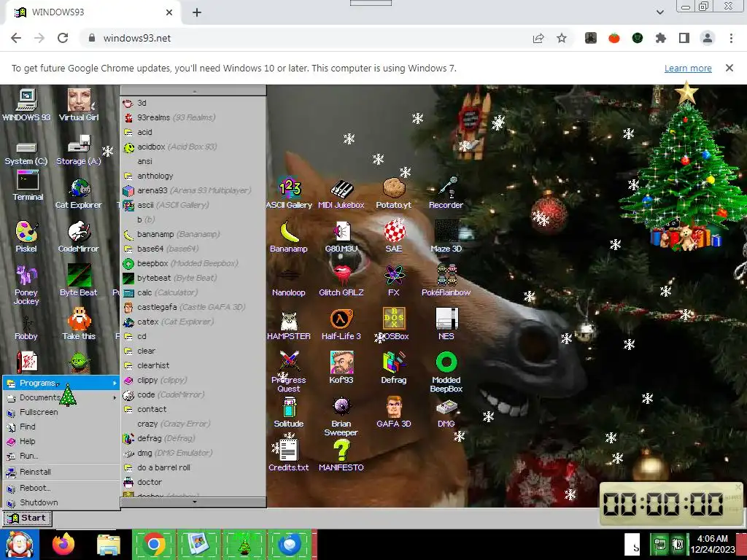Image resolution: width=747 pixels, height=560 pixels.
Task: Open Solitude
Action: click(289, 413)
